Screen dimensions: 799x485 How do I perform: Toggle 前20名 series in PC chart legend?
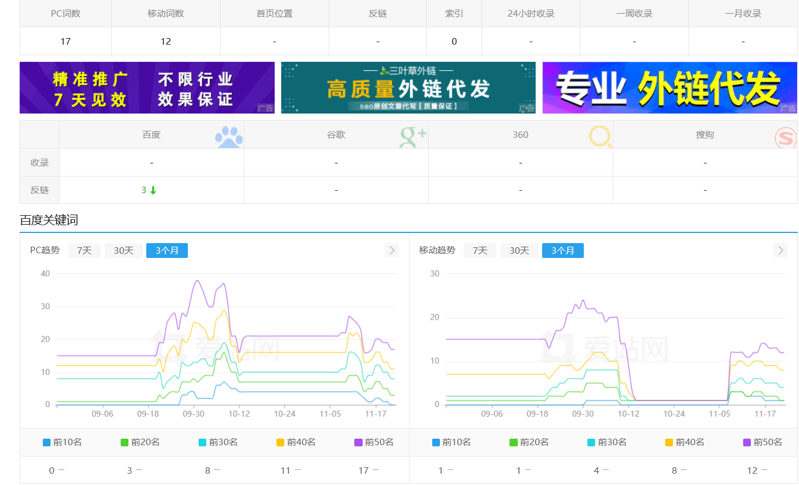[x=140, y=442]
